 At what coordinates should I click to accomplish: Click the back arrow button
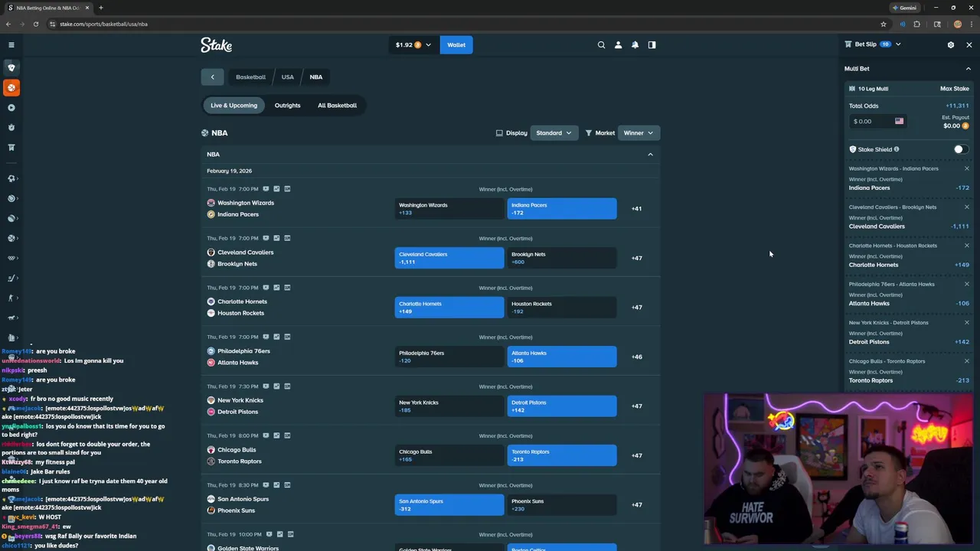(212, 77)
